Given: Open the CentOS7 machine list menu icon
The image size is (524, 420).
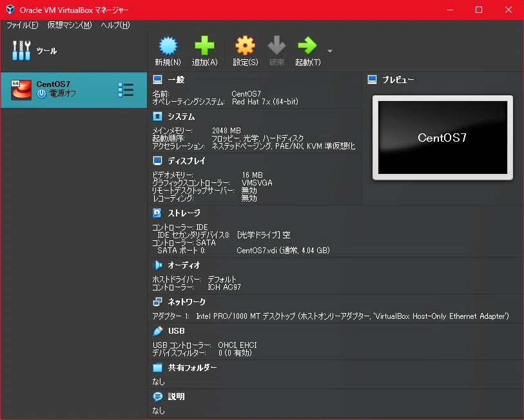Looking at the screenshot, I should point(126,90).
